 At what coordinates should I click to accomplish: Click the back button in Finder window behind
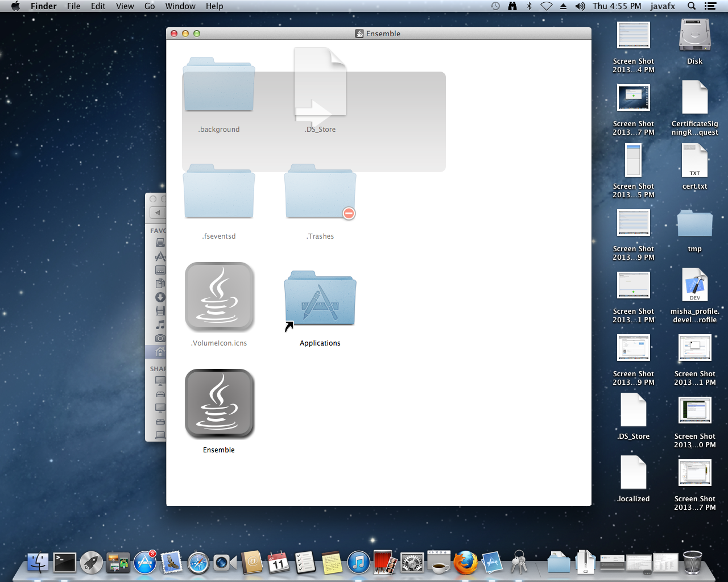pyautogui.click(x=158, y=213)
